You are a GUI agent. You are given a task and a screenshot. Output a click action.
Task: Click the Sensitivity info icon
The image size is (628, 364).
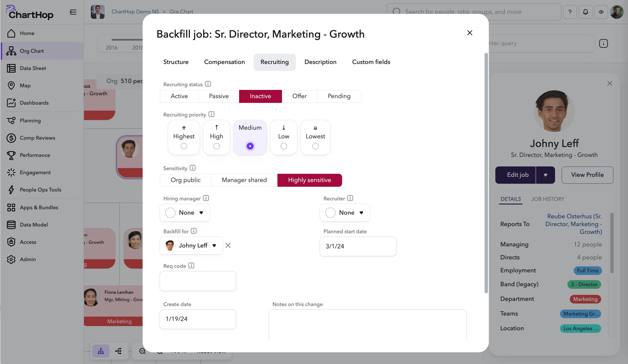tap(192, 168)
